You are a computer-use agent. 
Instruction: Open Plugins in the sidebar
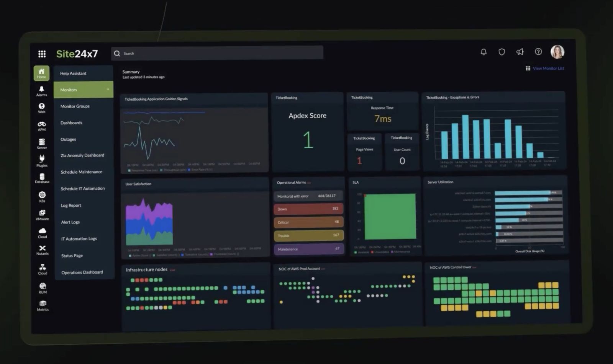click(x=42, y=161)
